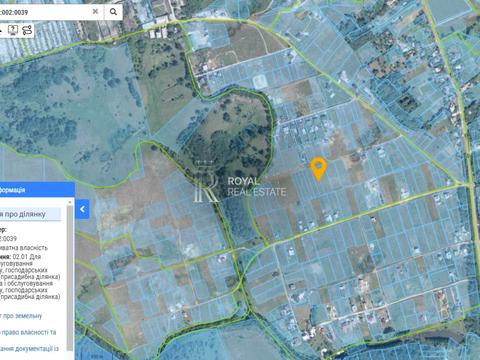Click the info panel vertical scrollbar
Viewport: 480px width, 360px height.
pos(70,277)
